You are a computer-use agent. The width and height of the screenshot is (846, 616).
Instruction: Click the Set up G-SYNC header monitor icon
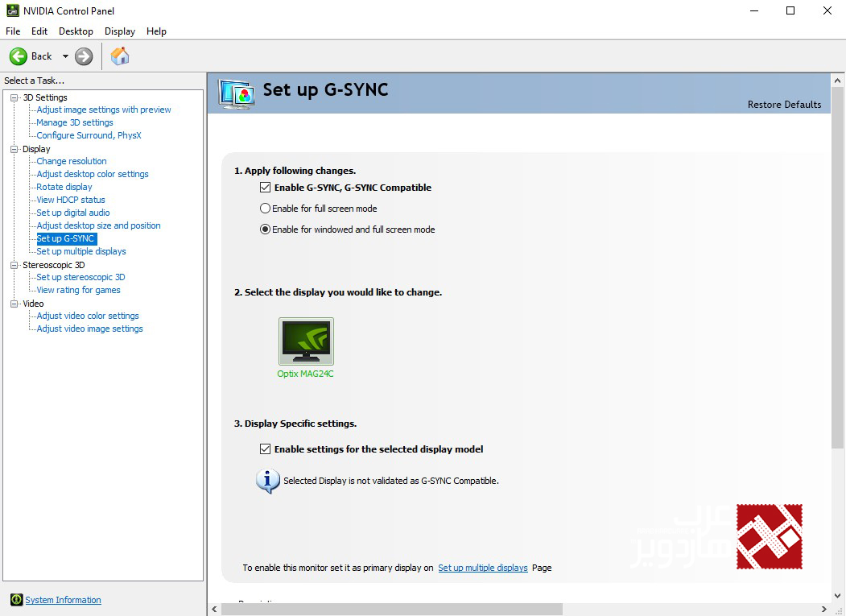[x=237, y=93]
